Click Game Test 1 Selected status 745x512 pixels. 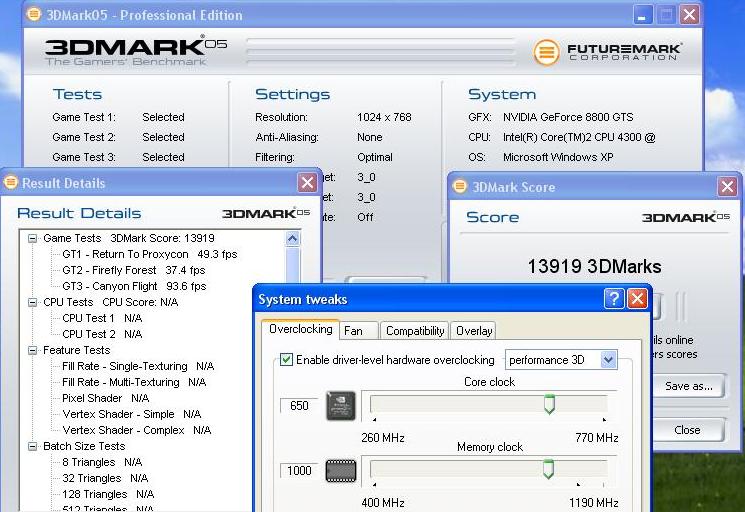(x=163, y=117)
